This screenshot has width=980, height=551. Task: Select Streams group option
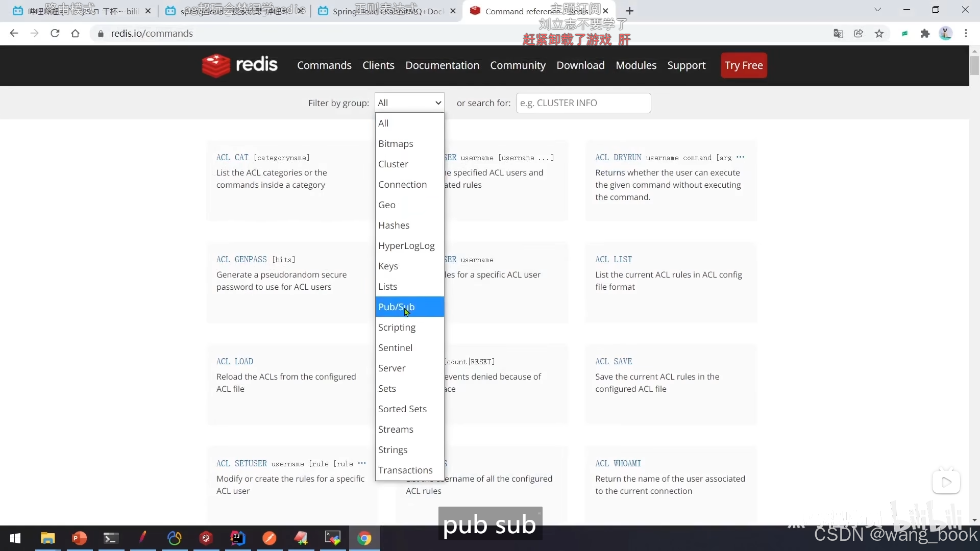(410, 429)
